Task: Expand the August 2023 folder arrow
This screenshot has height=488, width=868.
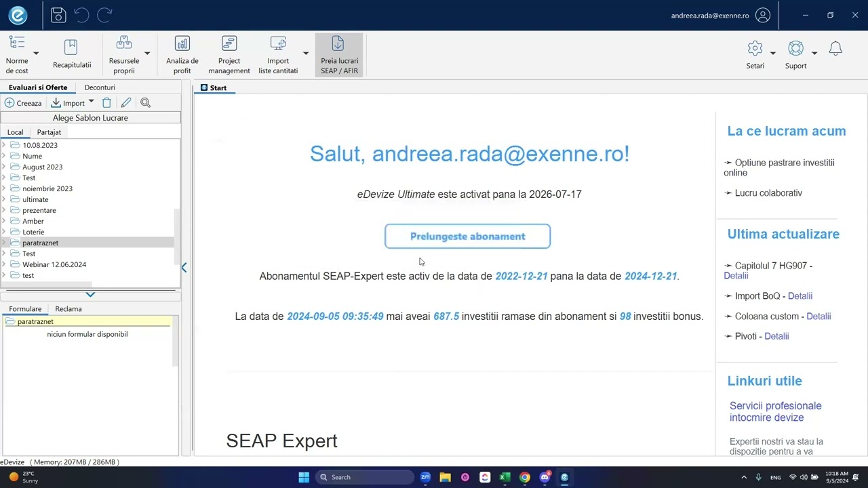Action: click(x=4, y=167)
